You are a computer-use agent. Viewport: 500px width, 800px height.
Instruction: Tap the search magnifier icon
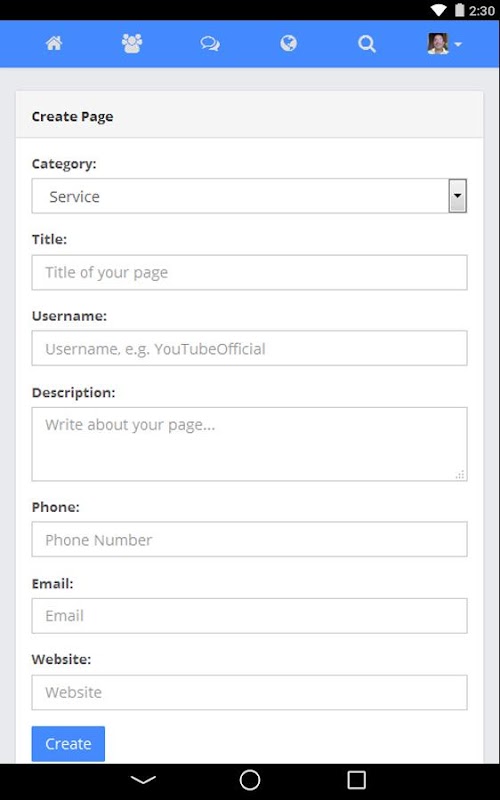(x=366, y=44)
